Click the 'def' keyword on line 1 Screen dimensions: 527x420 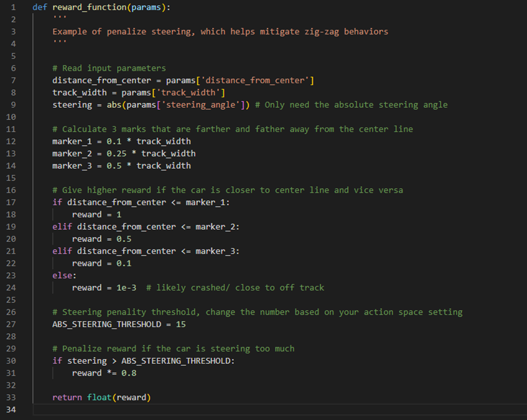39,7
